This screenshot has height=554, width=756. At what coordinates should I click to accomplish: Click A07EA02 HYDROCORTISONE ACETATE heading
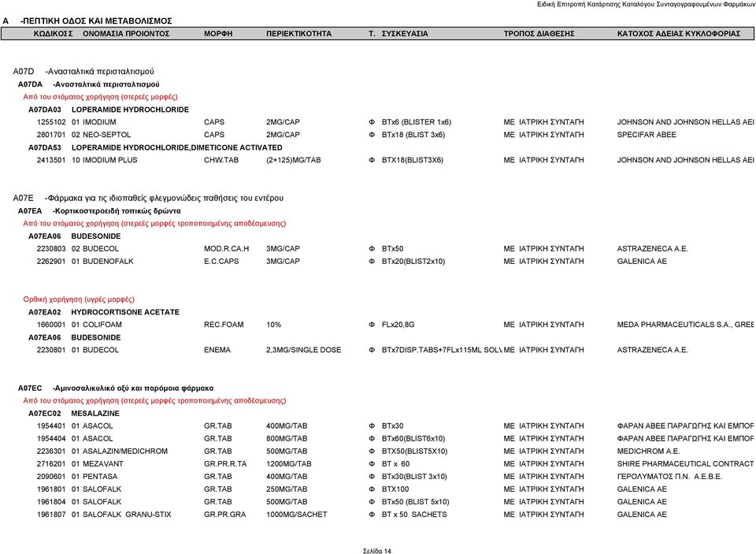[104, 312]
